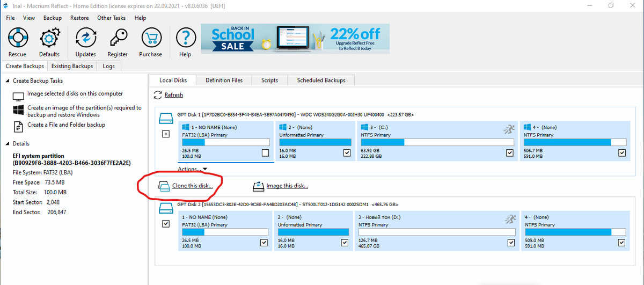Screen dimensions: 644x285
Task: Select the Create Backups tab
Action: [x=25, y=66]
